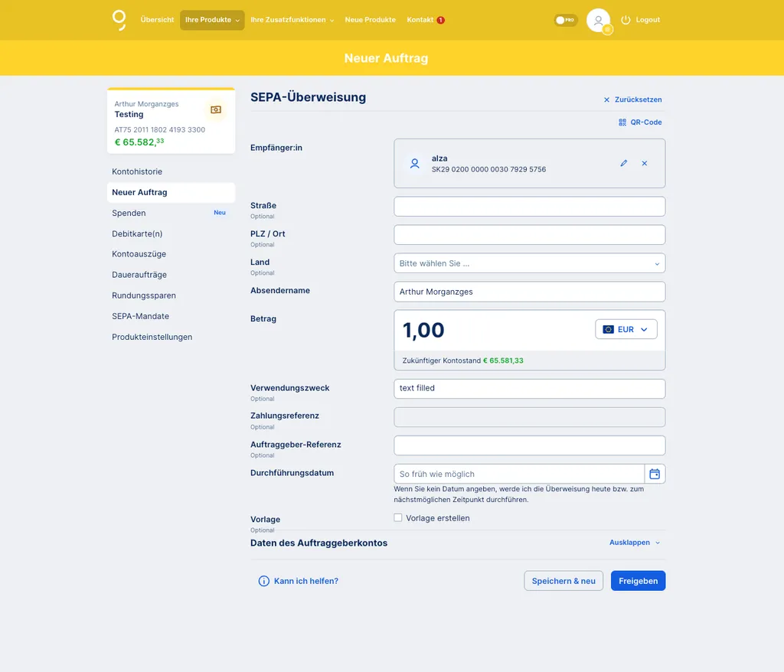The width and height of the screenshot is (784, 672).
Task: Click the Absendername field with Arthur Morganzges
Action: click(x=530, y=292)
